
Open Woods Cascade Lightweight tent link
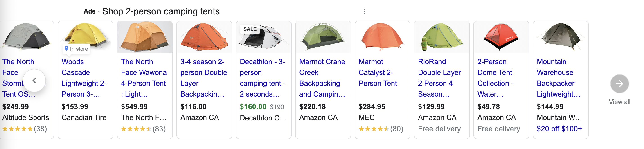(x=84, y=78)
